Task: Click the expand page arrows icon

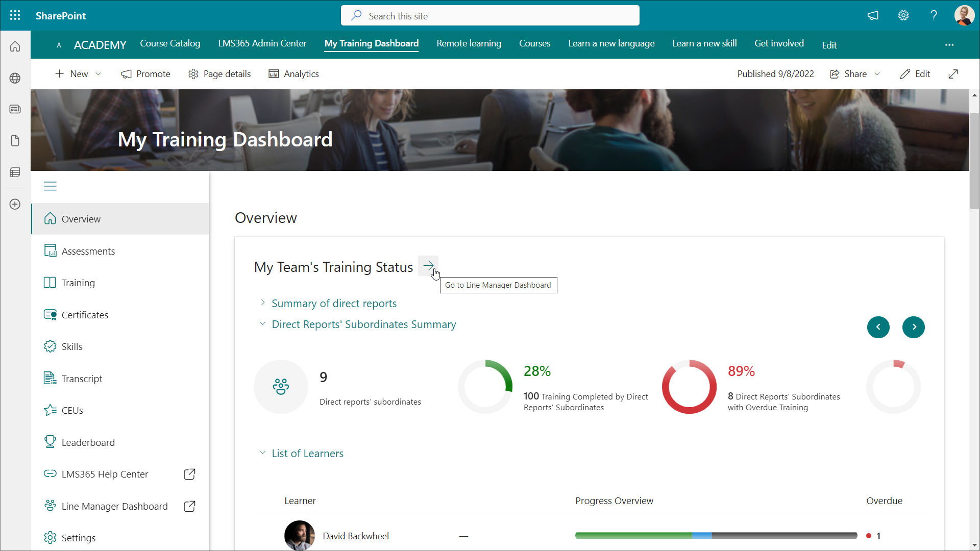Action: [953, 74]
